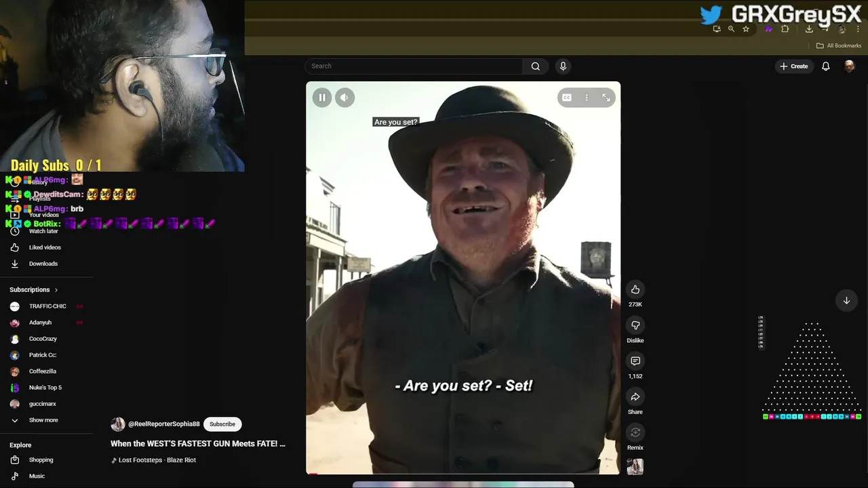Toggle closed captions on the Short
This screenshot has height=488, width=868.
coord(567,98)
